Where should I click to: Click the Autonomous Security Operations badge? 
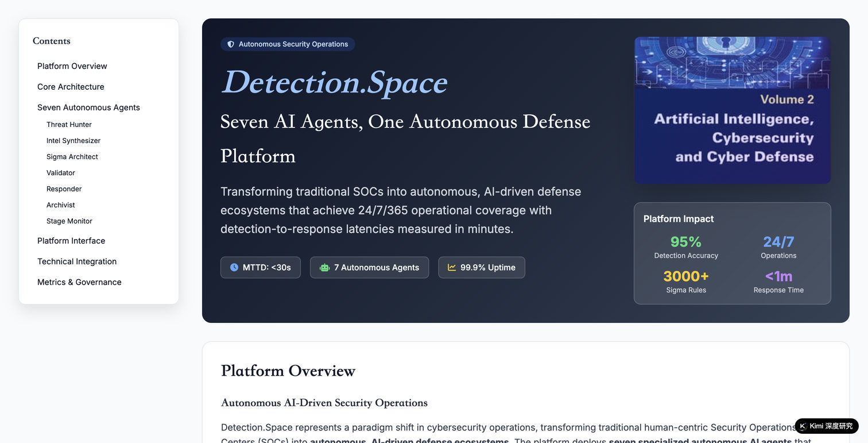[x=288, y=44]
